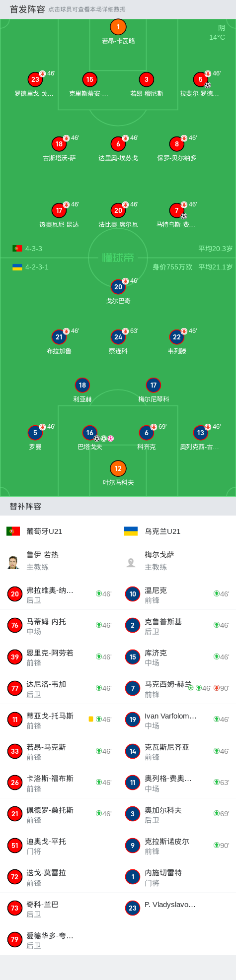This screenshot has height=980, width=236.
Task: Open number 16 巴塔戈夫 player badge
Action: (x=89, y=433)
